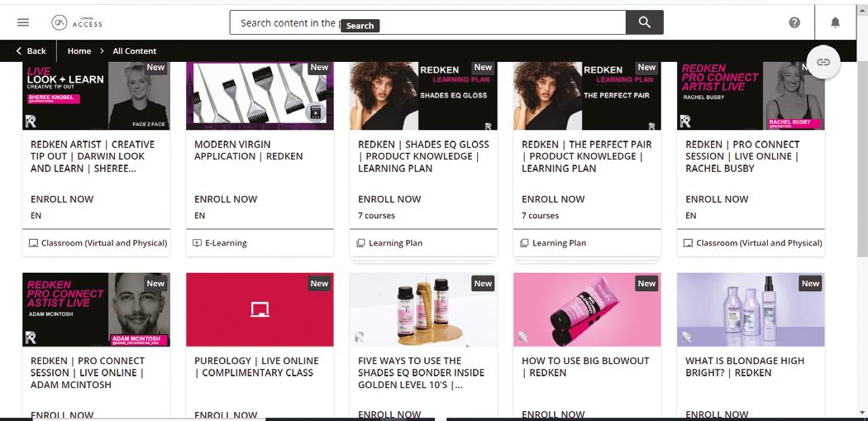Open the Pureology red laptop thumbnail
The height and width of the screenshot is (421, 868).
click(x=260, y=309)
